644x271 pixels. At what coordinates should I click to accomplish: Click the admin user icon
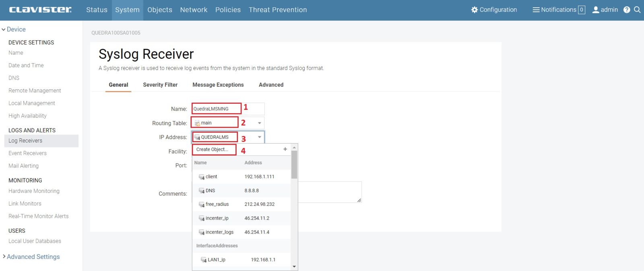(596, 10)
